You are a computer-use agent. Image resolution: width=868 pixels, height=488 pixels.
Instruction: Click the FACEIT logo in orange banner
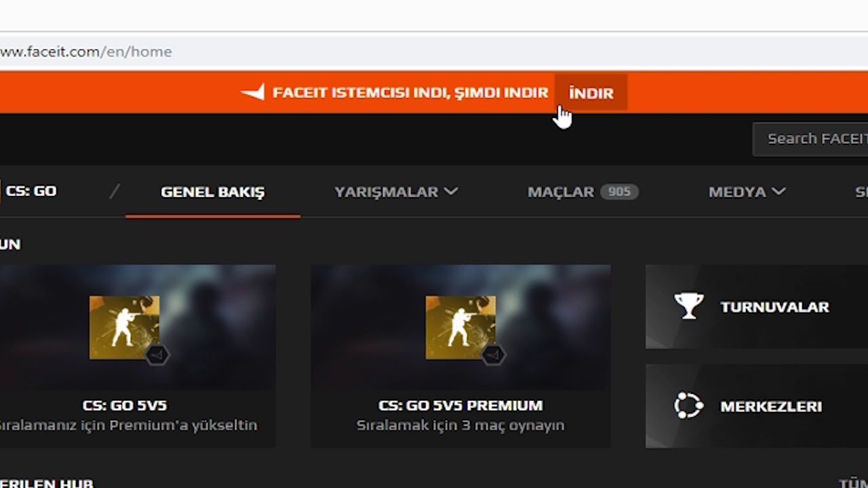click(x=252, y=93)
